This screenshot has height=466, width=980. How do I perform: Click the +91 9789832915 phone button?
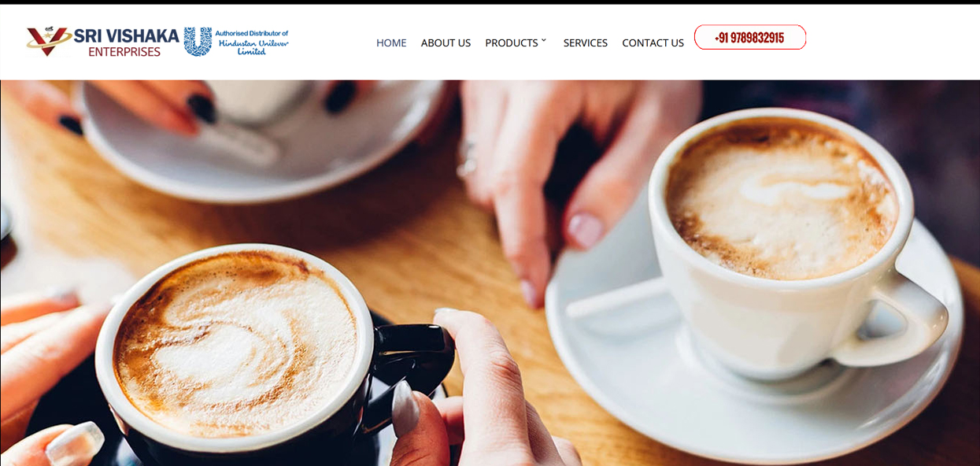750,37
